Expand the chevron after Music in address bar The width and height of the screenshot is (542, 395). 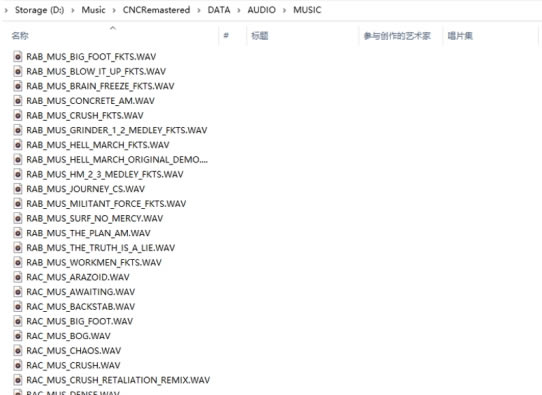click(x=114, y=10)
